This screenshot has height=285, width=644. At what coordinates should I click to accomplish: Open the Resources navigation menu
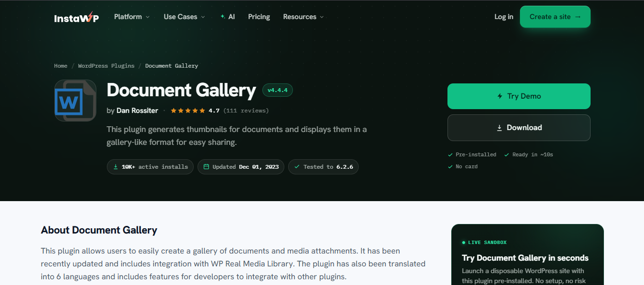[x=303, y=17]
